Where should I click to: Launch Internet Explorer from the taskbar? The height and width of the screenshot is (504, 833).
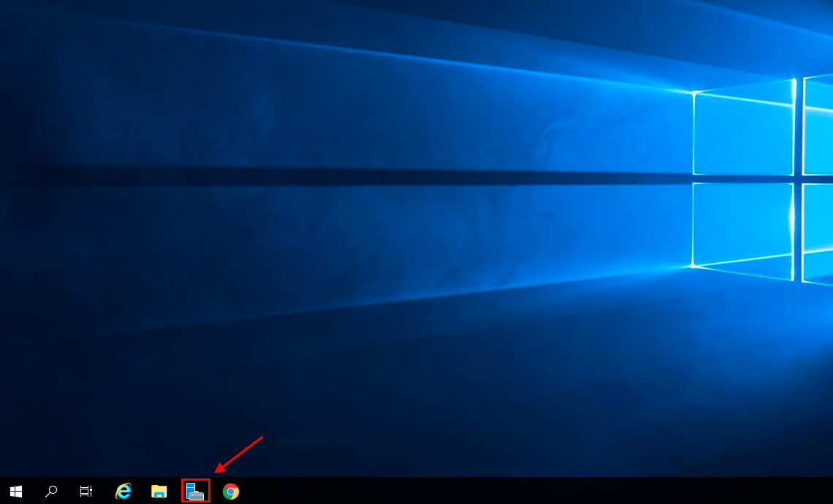point(123,492)
